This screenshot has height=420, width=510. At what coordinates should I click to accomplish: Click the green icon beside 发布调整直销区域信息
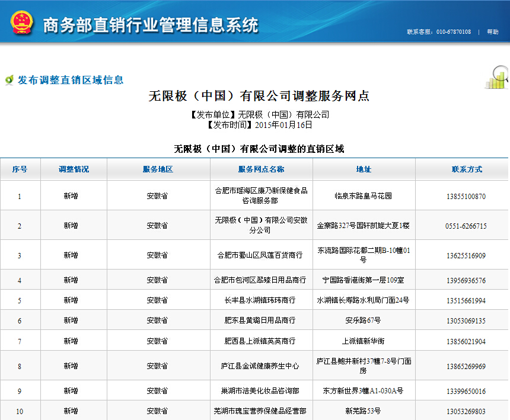(9, 80)
